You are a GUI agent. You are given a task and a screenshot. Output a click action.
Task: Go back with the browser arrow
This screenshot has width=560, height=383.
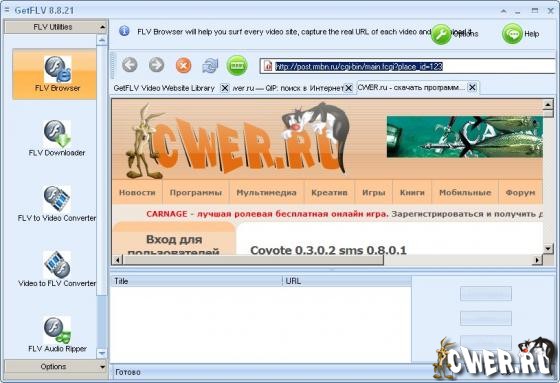point(130,65)
